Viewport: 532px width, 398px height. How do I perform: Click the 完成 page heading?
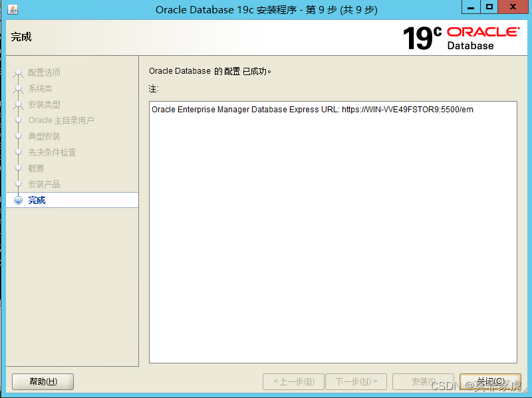point(21,37)
